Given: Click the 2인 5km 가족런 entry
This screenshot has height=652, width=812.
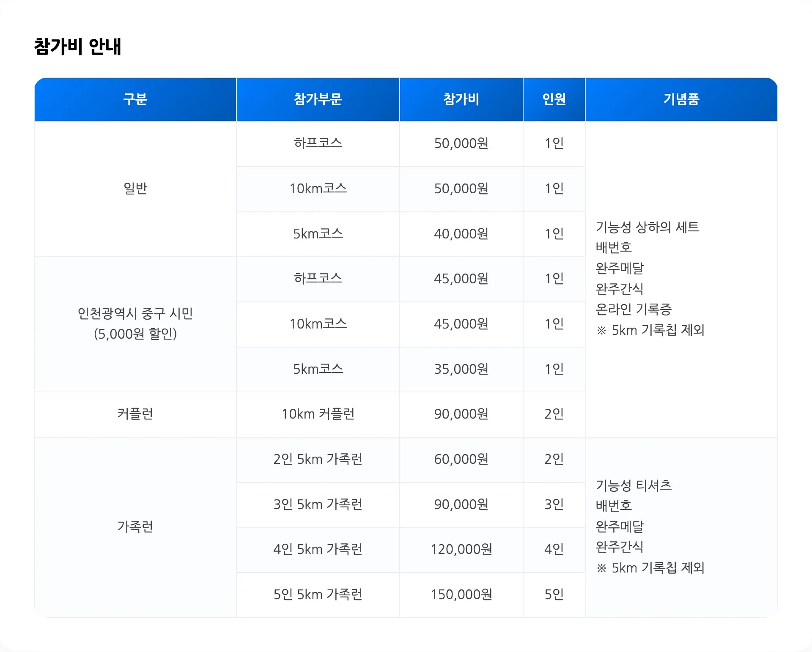Looking at the screenshot, I should point(318,459).
